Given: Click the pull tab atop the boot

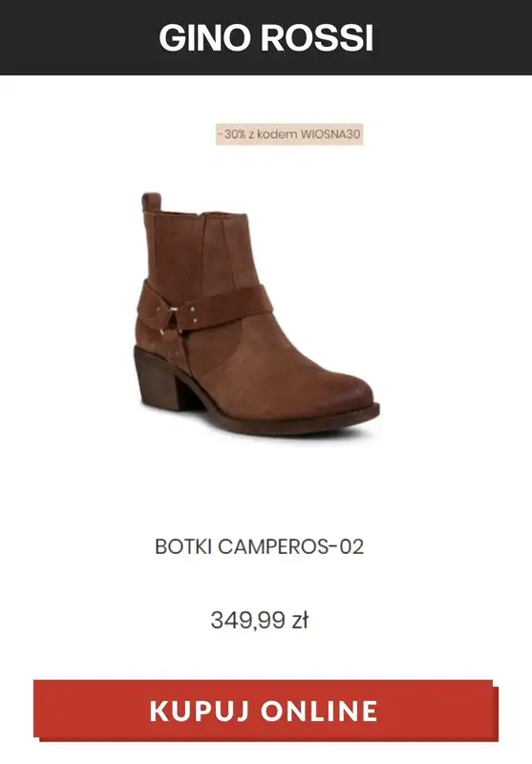Looking at the screenshot, I should 151,202.
